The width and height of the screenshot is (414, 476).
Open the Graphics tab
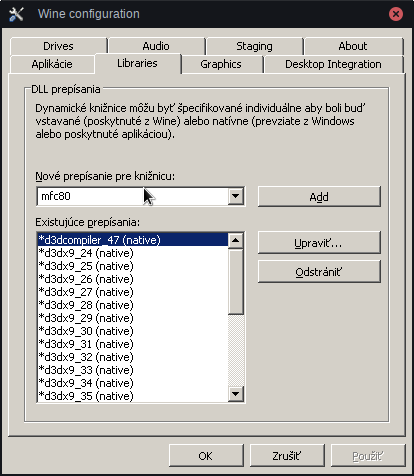tap(221, 64)
